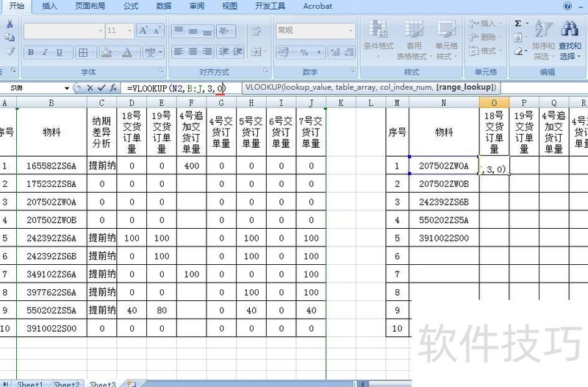Click the Cut scissors icon
Viewport: 588px width, 387px height.
coord(10,24)
